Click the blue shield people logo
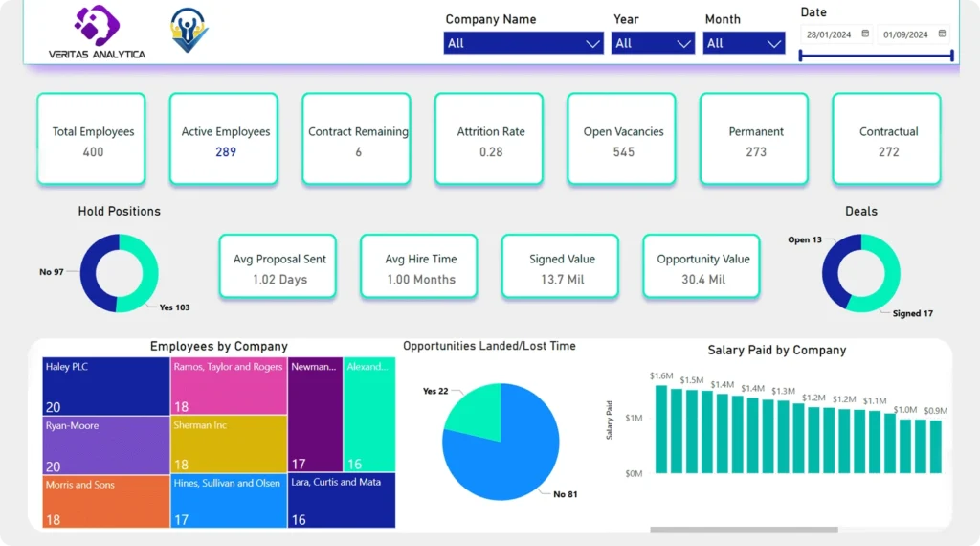This screenshot has width=980, height=546. pos(189,30)
